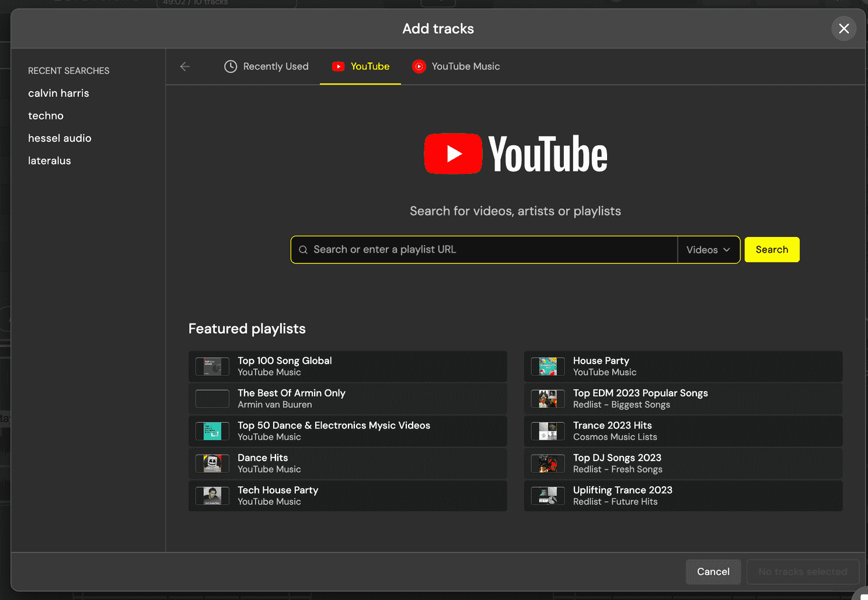Select recent search lateralus
Viewport: 868px width, 600px height.
[x=50, y=161]
